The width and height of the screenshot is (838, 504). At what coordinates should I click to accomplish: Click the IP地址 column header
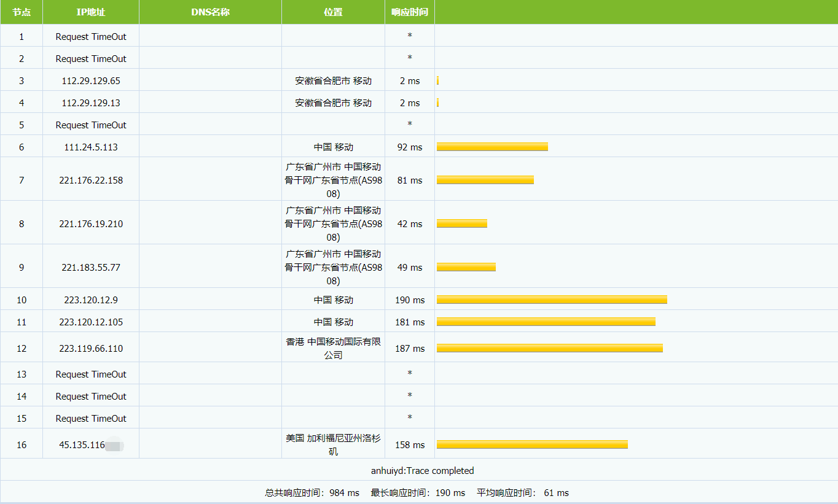[x=91, y=12]
